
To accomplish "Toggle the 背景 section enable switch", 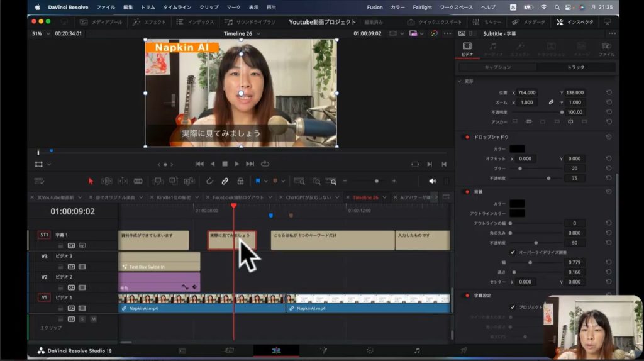I will pyautogui.click(x=466, y=192).
